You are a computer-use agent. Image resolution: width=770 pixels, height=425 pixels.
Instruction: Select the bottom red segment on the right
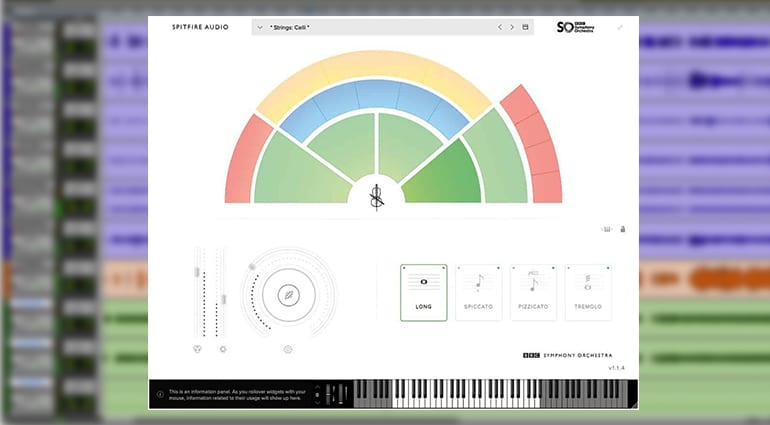(547, 187)
